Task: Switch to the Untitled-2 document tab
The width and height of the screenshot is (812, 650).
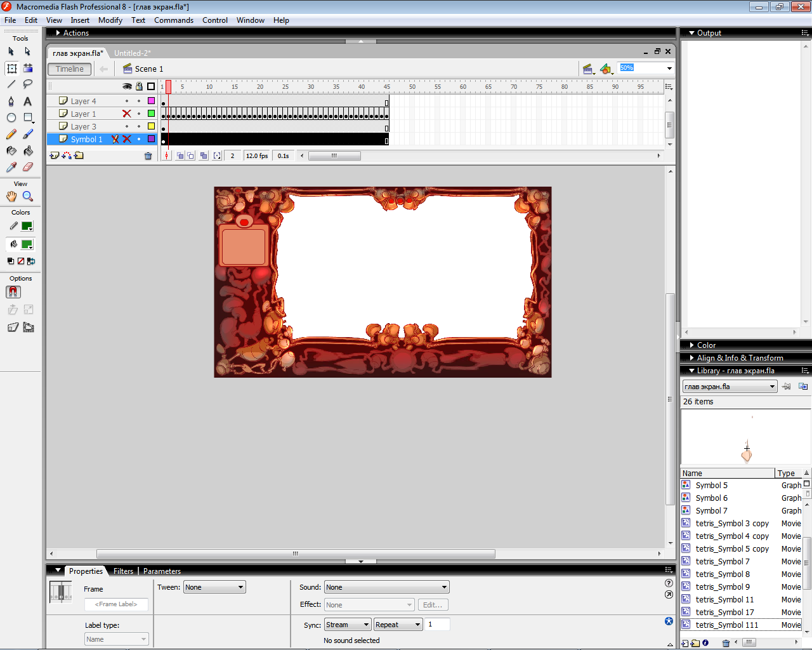Action: pos(132,53)
